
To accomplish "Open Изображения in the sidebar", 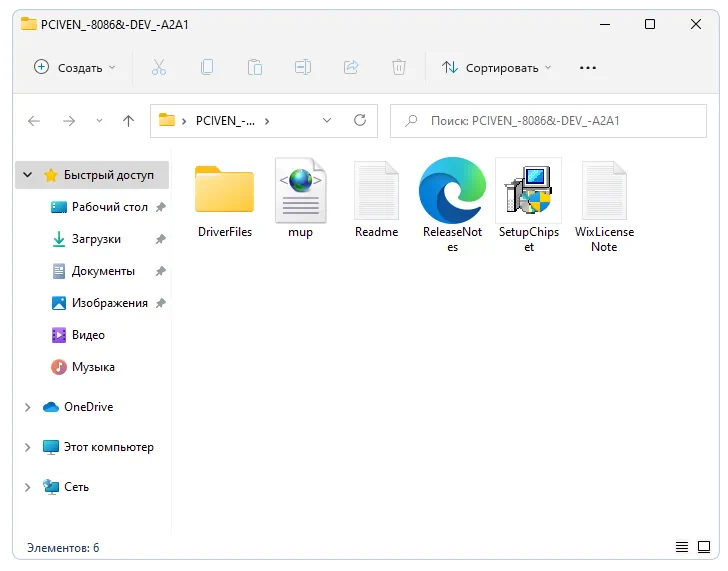I will coord(110,303).
